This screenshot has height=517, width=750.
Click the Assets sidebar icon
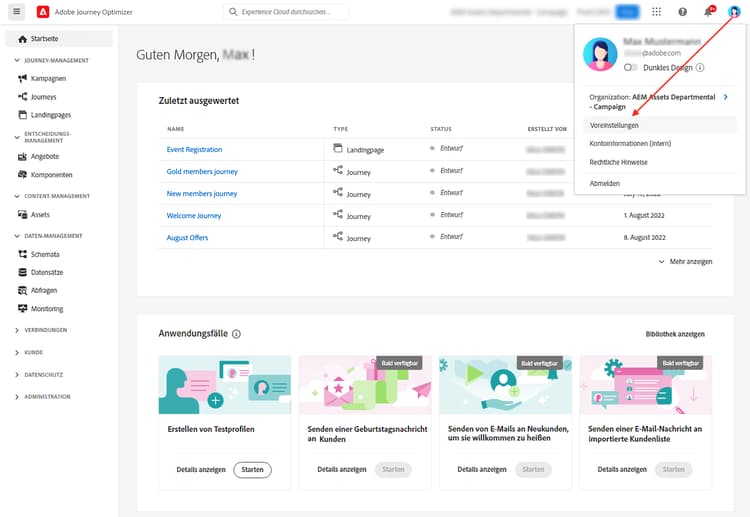click(x=22, y=215)
